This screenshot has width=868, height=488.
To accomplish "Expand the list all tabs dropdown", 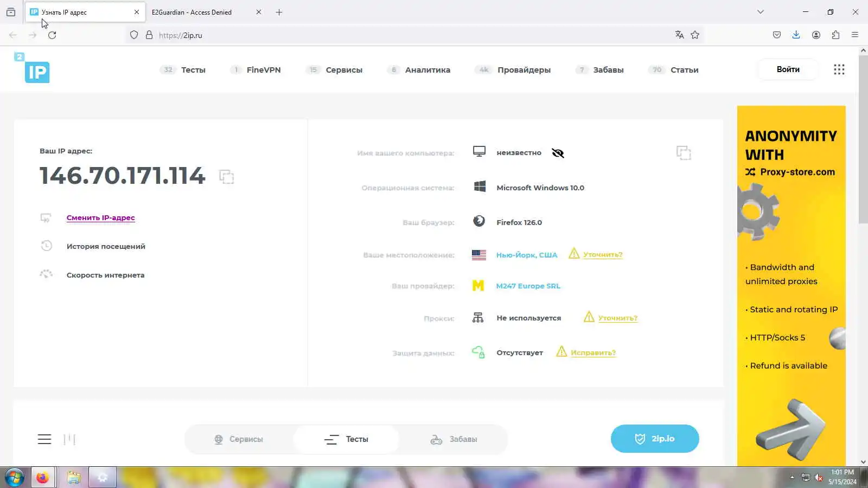I will point(761,12).
